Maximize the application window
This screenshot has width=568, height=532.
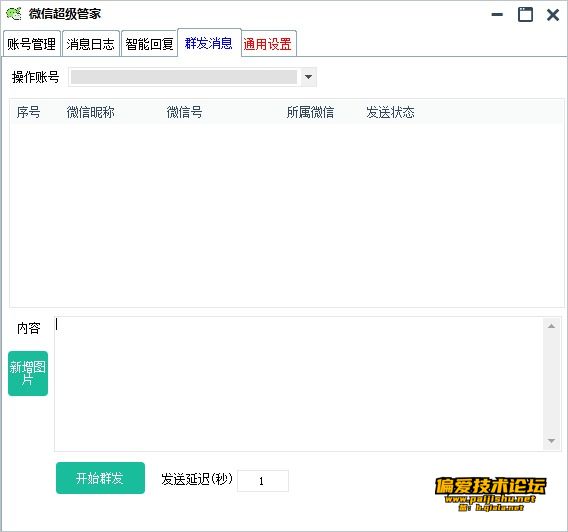[x=525, y=14]
